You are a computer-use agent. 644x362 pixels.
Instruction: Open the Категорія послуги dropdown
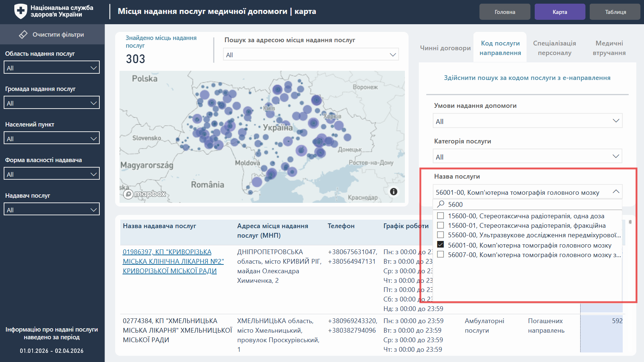pos(527,157)
